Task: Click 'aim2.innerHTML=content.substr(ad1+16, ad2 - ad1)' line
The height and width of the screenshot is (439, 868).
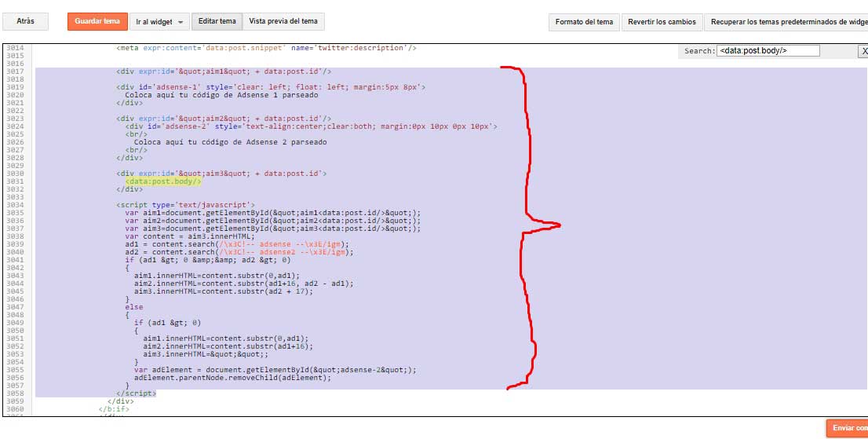Action: click(243, 283)
